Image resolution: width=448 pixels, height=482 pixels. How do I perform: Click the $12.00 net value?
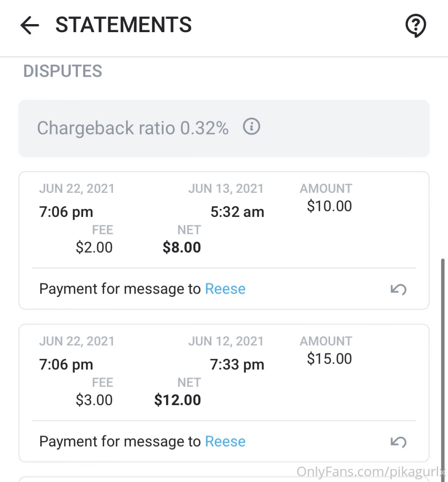[x=178, y=400]
